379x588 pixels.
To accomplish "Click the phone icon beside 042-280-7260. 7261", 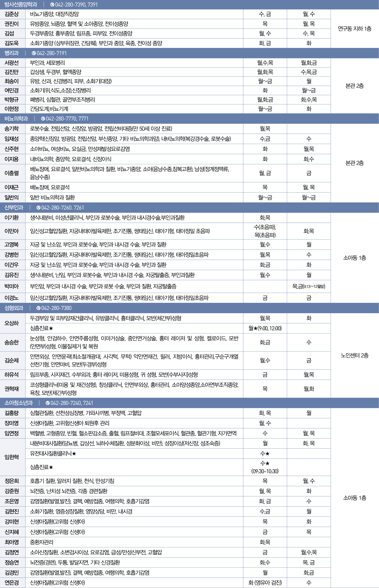I will [x=38, y=208].
